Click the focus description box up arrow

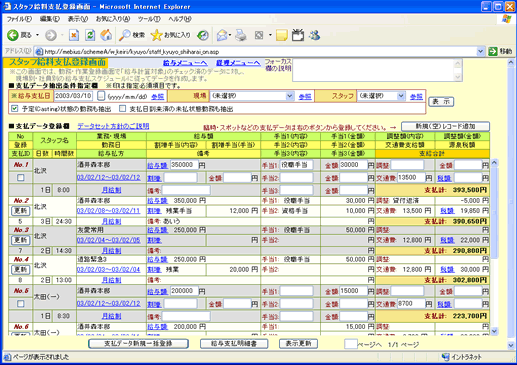458,63
